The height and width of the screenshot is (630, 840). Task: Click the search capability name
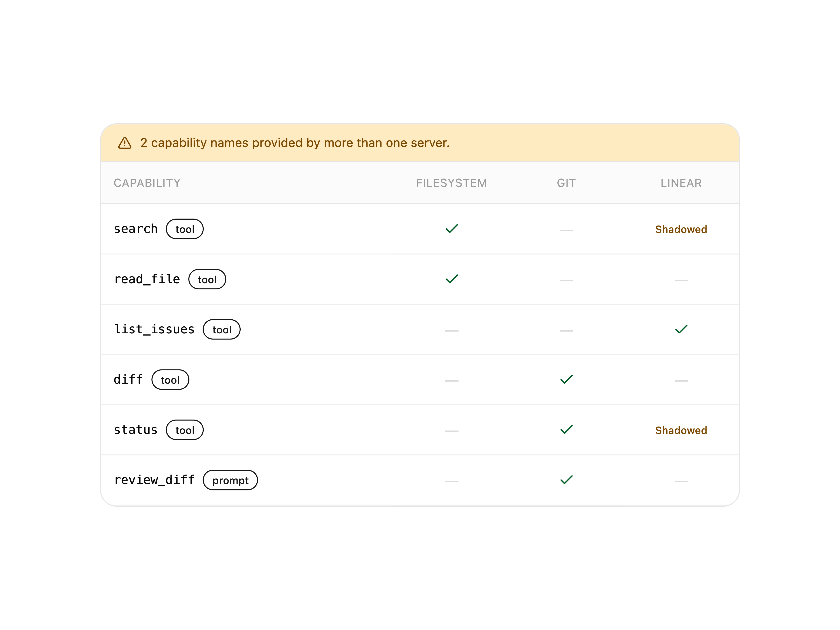pos(136,229)
